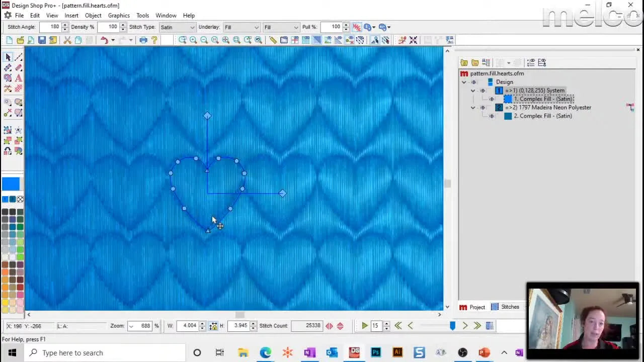Switch to the Stitches tab
This screenshot has width=644, height=362.
tap(505, 307)
